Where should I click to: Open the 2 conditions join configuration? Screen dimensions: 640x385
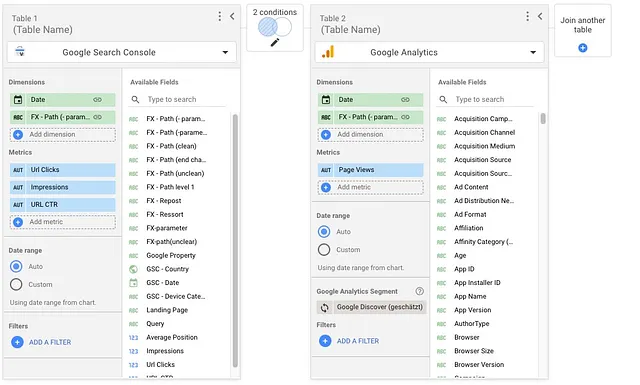(275, 28)
